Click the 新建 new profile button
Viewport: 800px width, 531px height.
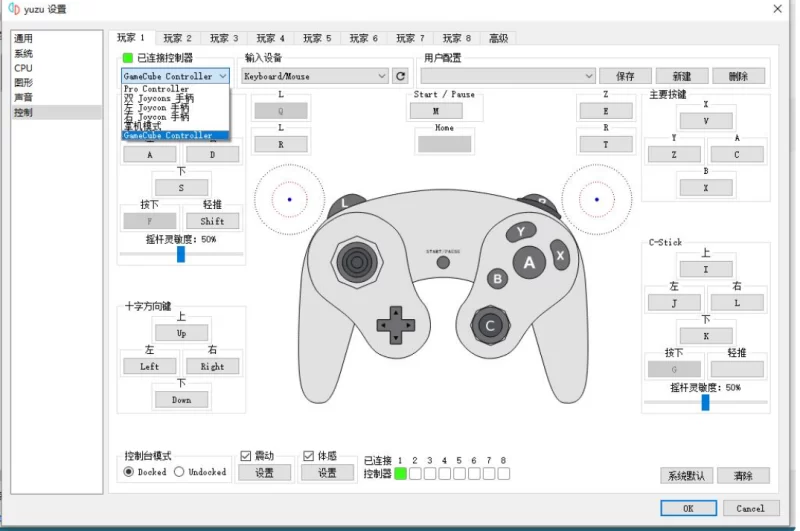point(682,76)
